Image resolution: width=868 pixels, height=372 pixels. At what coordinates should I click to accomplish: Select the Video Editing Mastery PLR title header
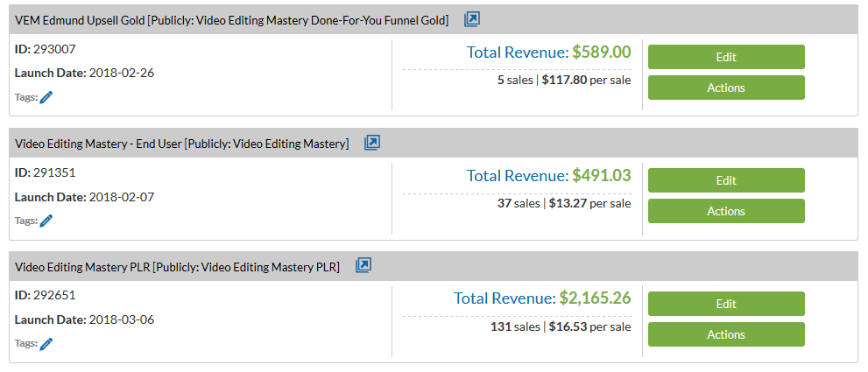coord(177,267)
